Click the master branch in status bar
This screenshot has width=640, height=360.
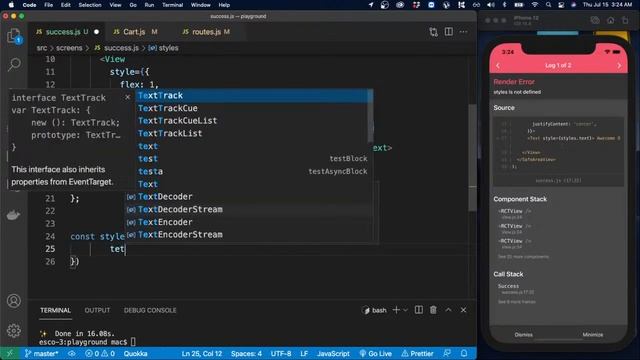pyautogui.click(x=41, y=353)
